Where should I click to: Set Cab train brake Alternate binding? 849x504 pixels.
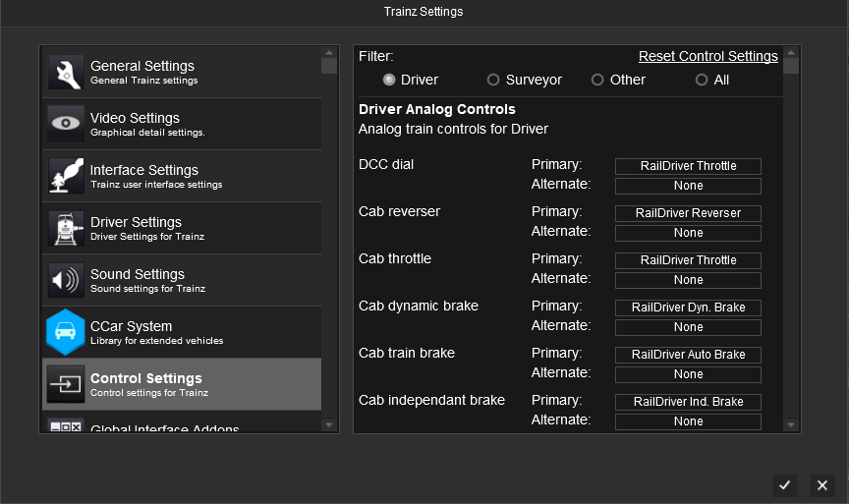click(x=688, y=374)
